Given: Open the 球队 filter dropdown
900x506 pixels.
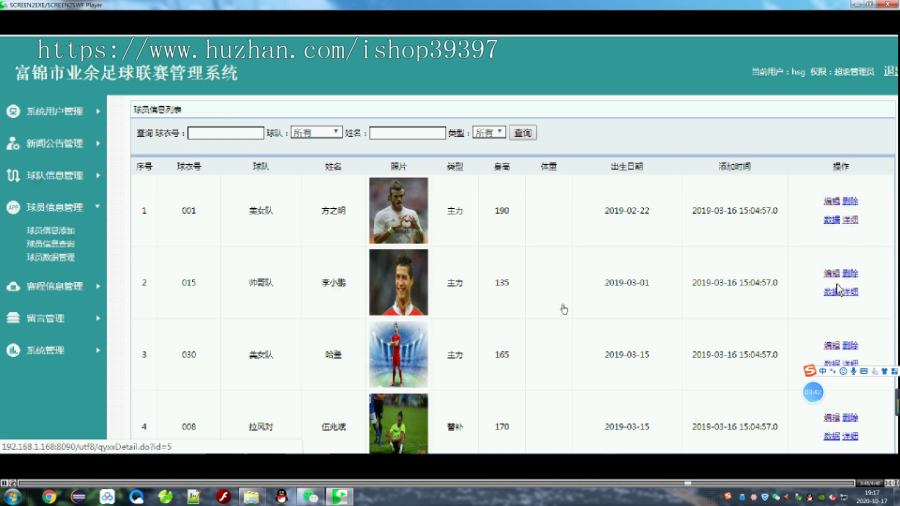Looking at the screenshot, I should coord(316,133).
